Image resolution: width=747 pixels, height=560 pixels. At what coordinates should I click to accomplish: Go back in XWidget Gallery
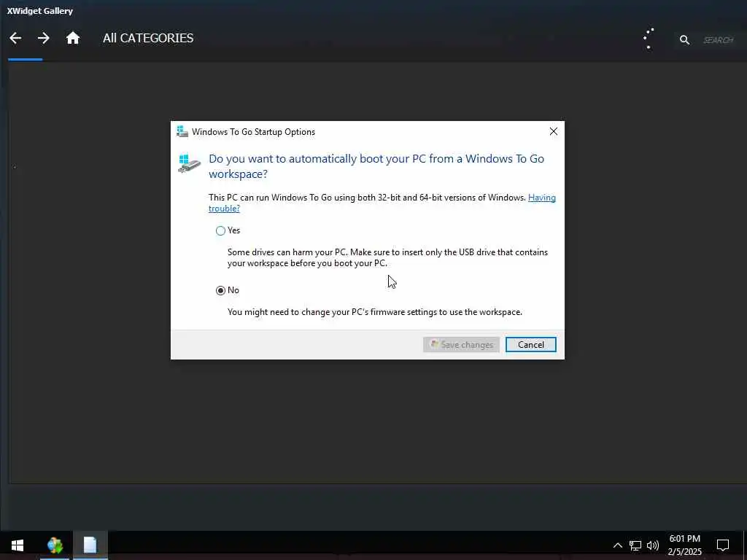coord(15,38)
